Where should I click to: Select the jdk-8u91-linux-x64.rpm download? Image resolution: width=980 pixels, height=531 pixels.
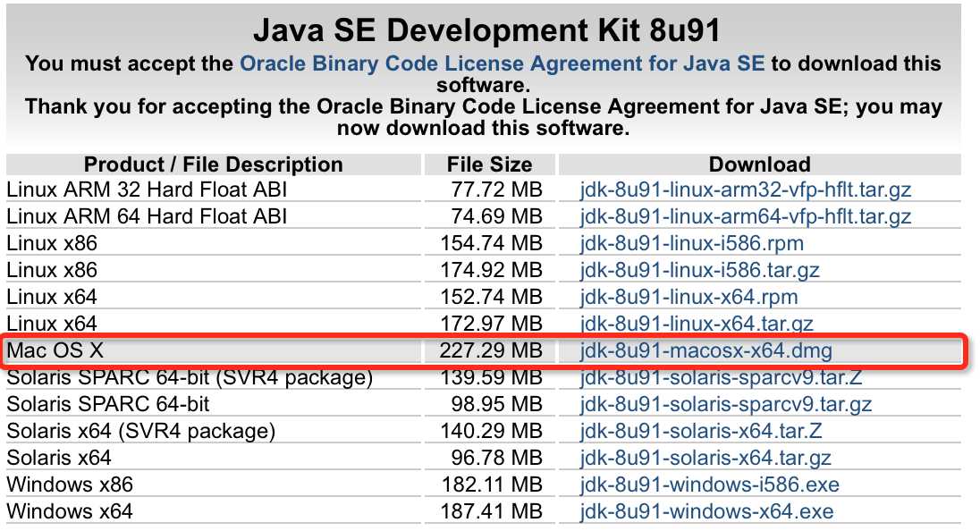[x=689, y=297]
